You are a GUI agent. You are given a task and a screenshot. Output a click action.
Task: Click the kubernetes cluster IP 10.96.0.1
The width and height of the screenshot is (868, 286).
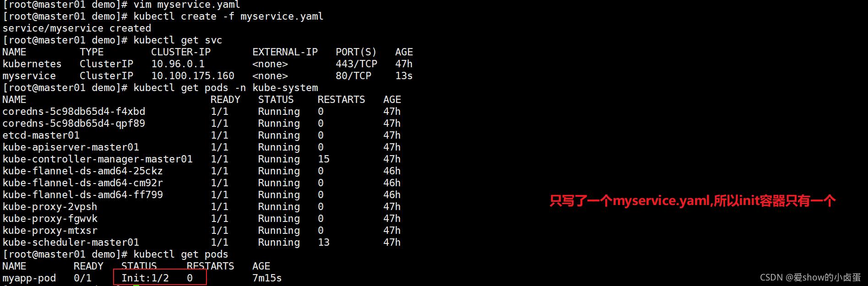[178, 64]
